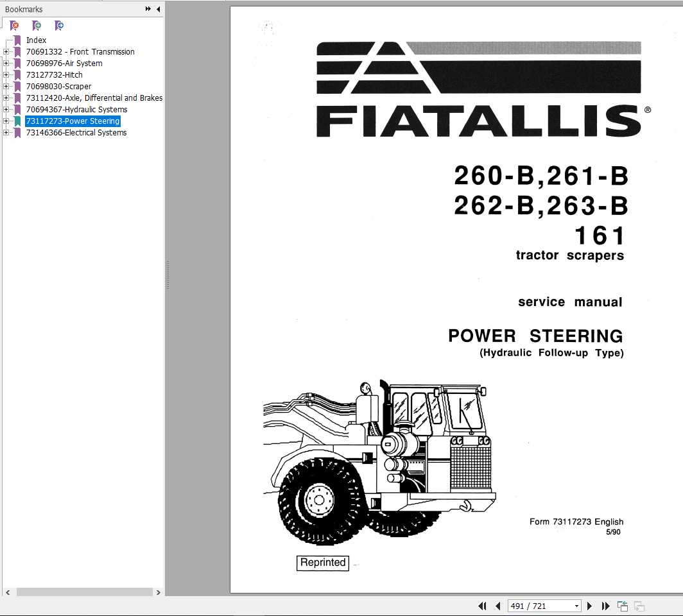Click the Power Steering bookmark ribbon icon

point(17,121)
